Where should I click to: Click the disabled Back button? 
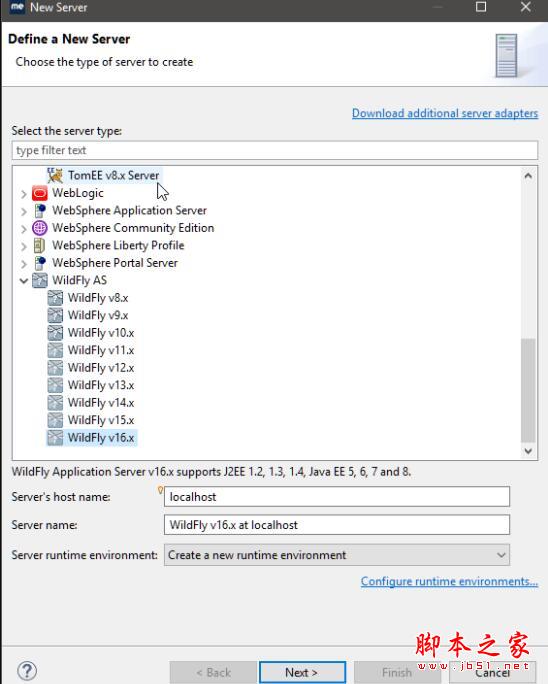[213, 672]
